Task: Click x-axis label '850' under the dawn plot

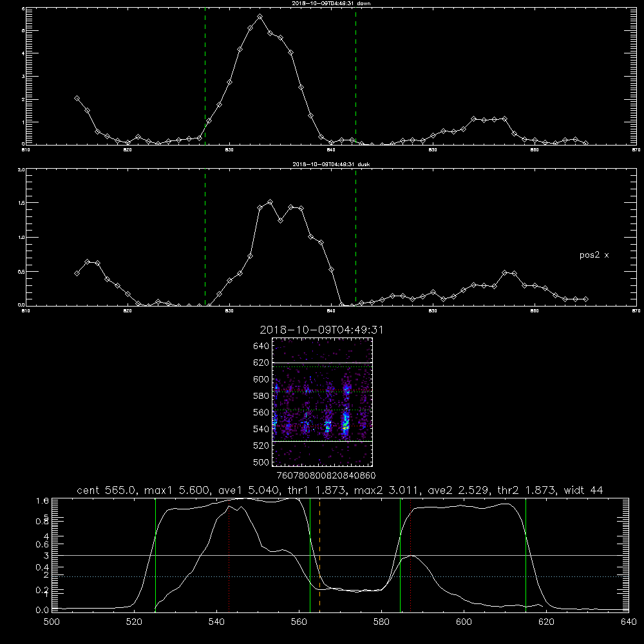Action: coord(433,150)
